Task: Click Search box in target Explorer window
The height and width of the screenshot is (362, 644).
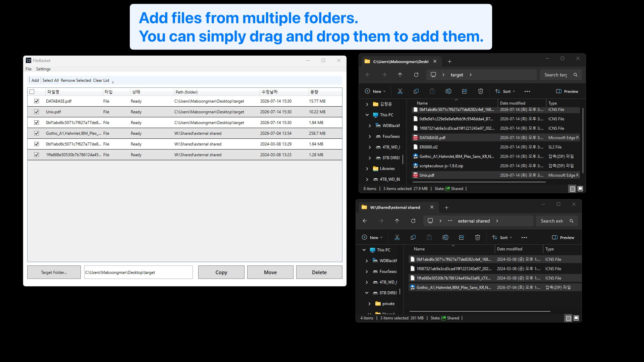Action: tap(561, 75)
